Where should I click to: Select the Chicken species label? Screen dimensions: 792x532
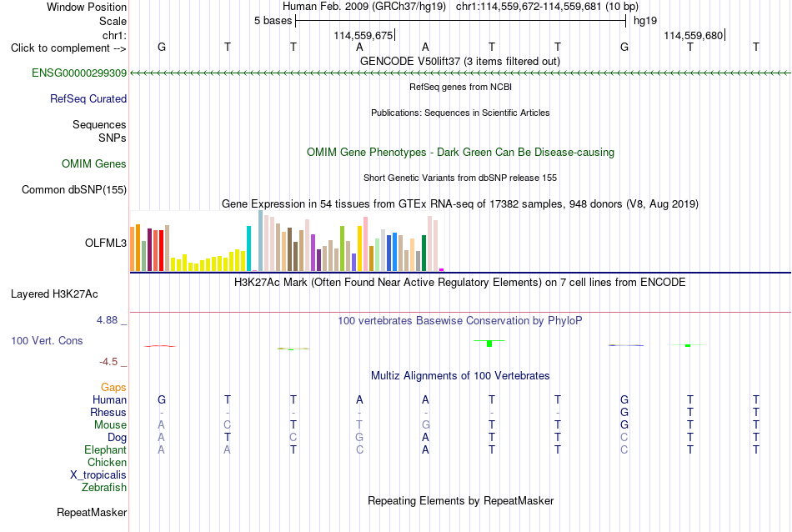pos(107,462)
